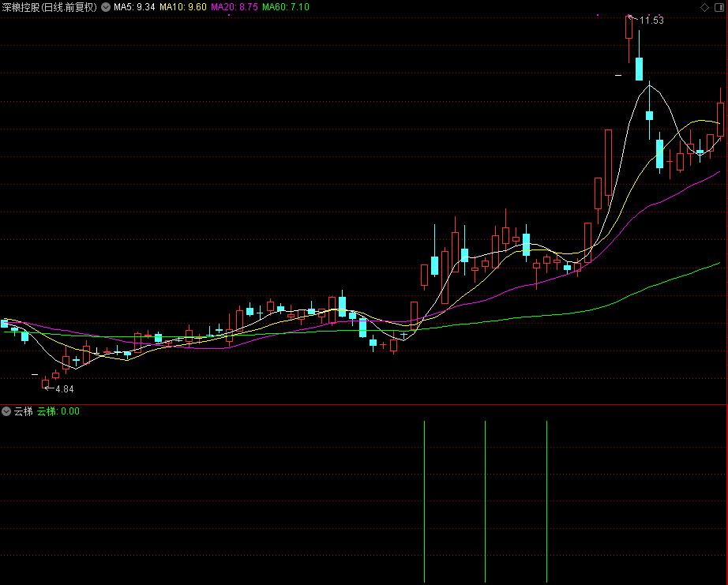Click the third green 云梯 signal line
This screenshot has height=585, width=728.
coord(547,501)
